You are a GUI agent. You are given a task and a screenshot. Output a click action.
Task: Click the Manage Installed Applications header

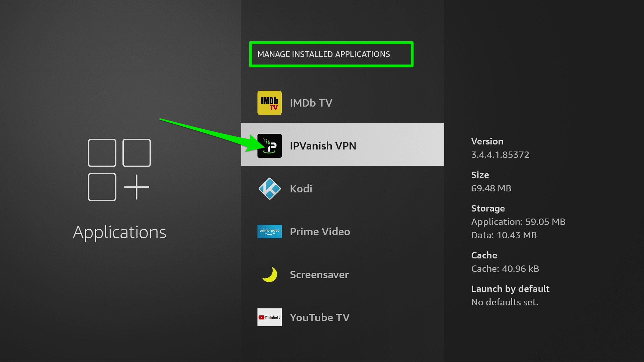[x=324, y=54]
